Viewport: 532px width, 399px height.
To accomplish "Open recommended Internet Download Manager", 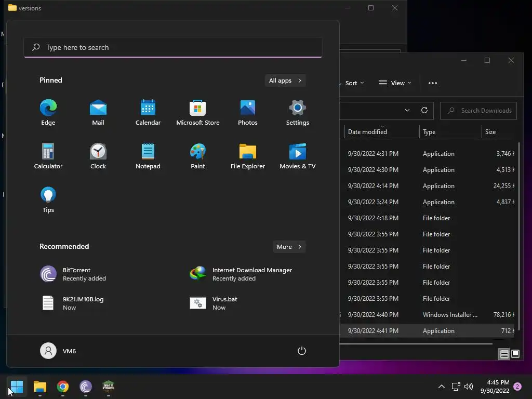I will click(241, 274).
